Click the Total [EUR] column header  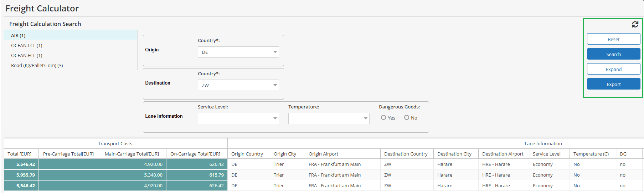click(21, 154)
